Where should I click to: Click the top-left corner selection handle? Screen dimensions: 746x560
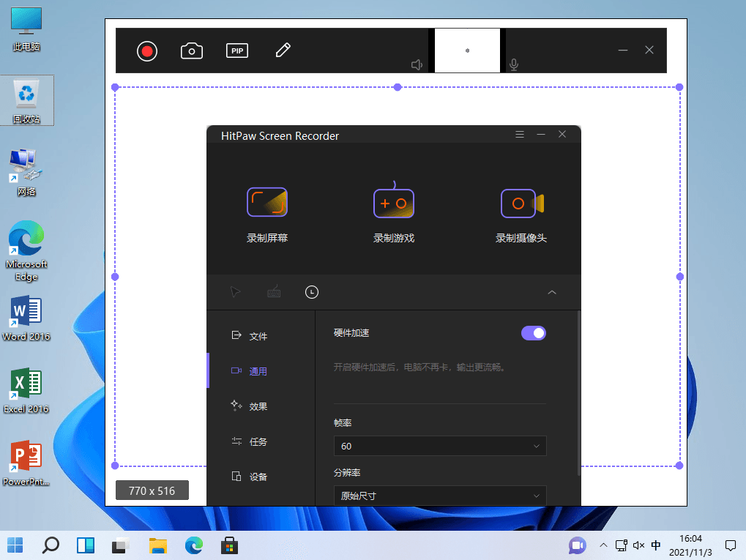115,87
